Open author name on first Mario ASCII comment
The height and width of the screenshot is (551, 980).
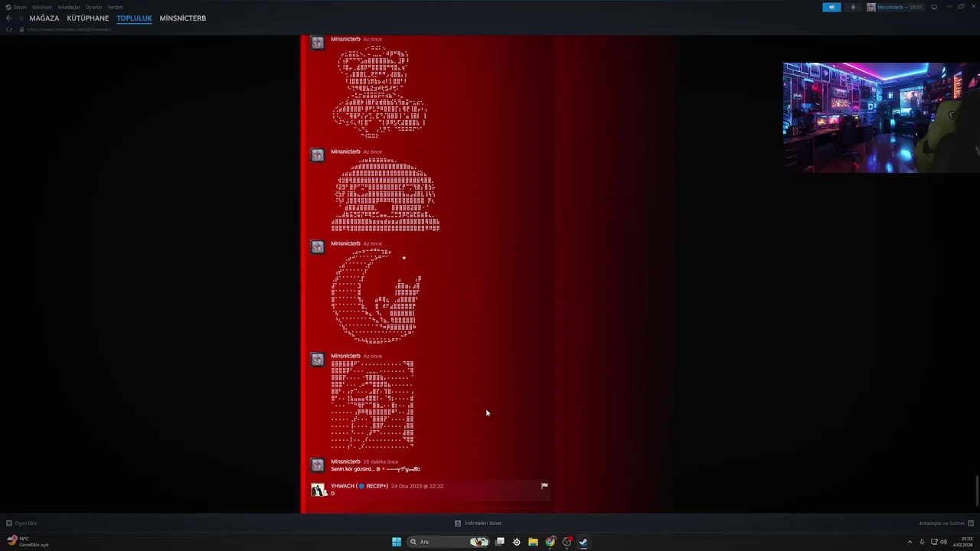click(x=345, y=39)
